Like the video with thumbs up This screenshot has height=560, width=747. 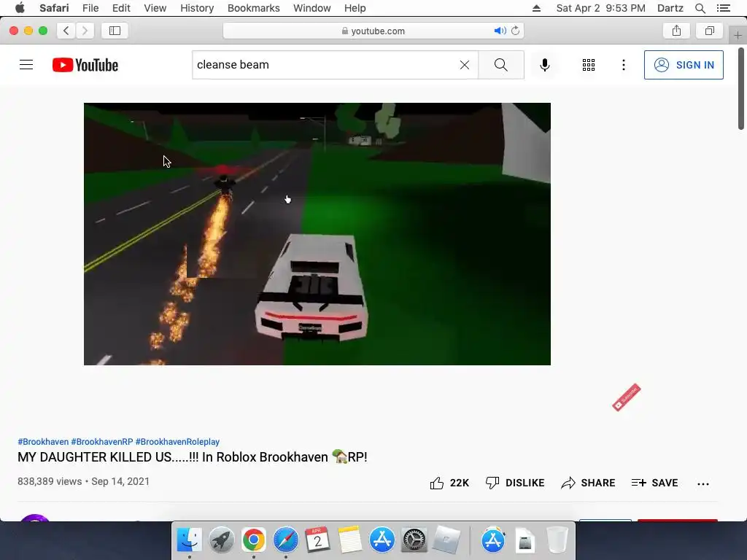tap(449, 483)
